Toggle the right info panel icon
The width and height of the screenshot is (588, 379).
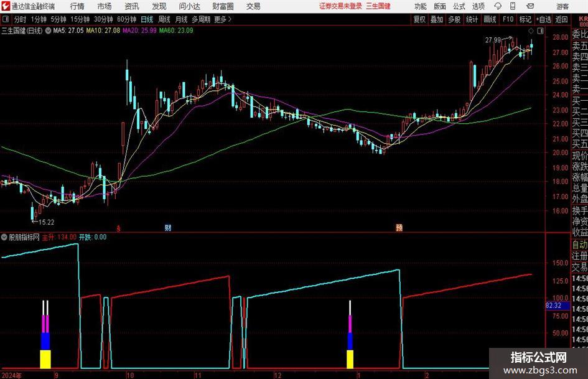point(540,31)
